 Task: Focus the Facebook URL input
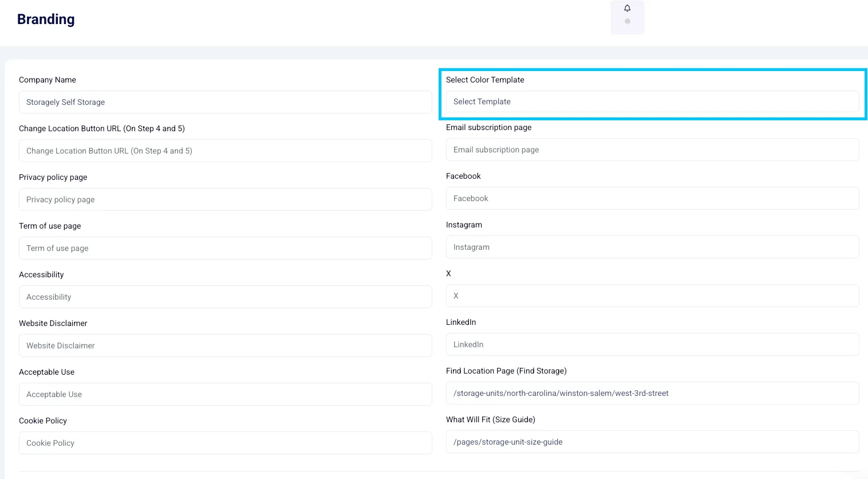coord(653,198)
